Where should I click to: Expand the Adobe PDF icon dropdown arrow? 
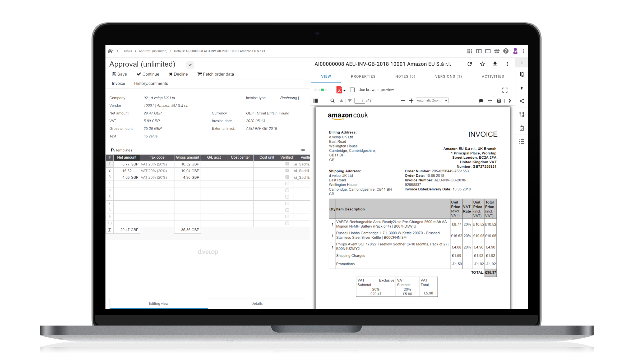coord(344,90)
